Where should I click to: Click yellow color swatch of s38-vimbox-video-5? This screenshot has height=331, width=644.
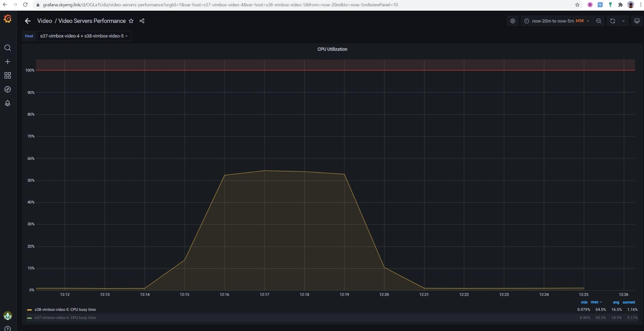[30, 310]
